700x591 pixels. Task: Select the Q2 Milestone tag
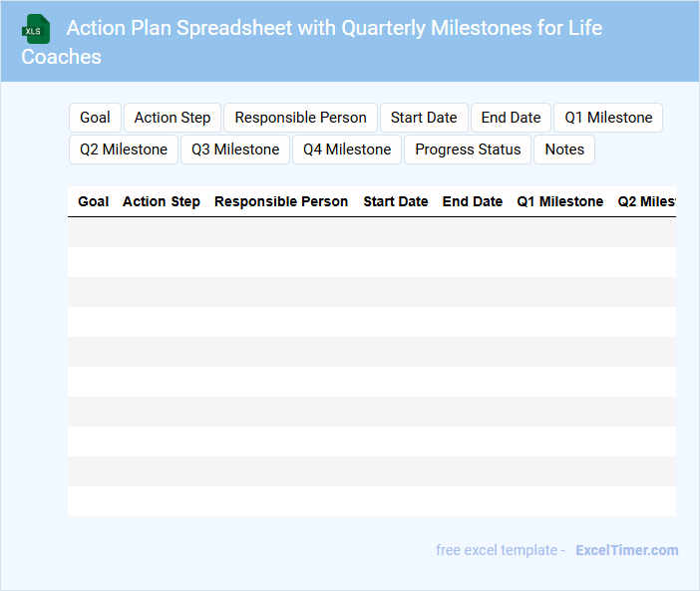124,149
